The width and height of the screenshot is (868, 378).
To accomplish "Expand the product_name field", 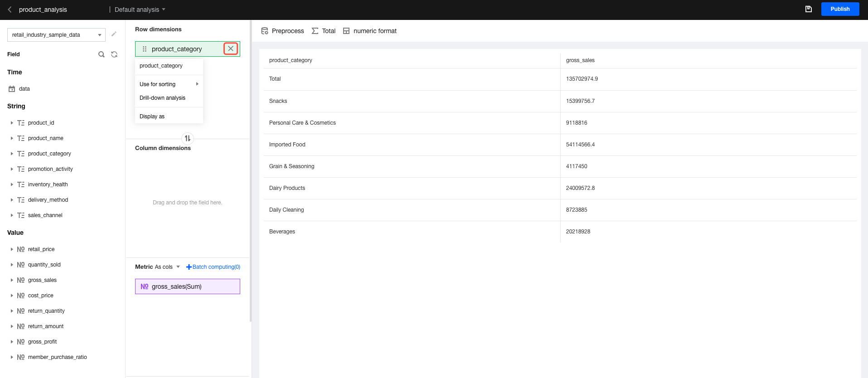I will pyautogui.click(x=12, y=138).
